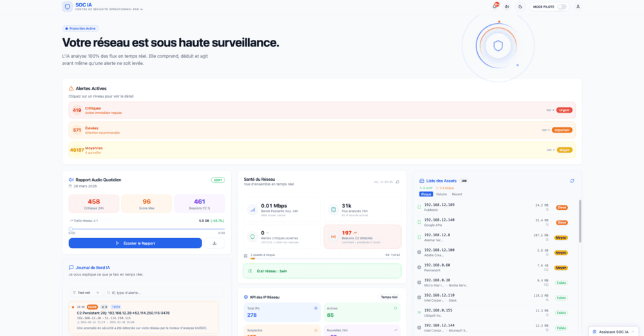Open the user profile icon

click(x=578, y=6)
